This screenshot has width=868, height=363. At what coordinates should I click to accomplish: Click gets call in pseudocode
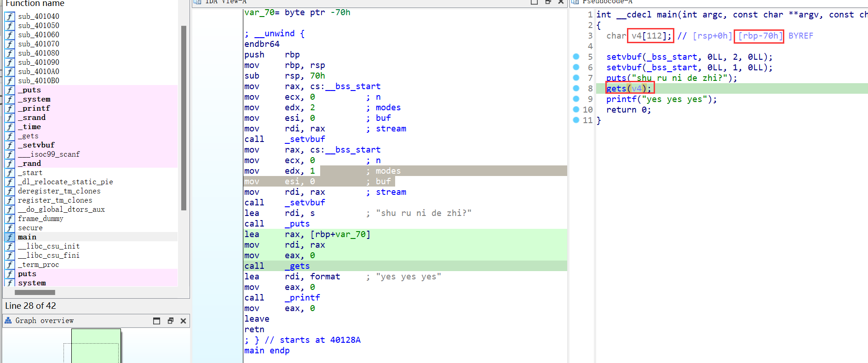click(x=629, y=88)
